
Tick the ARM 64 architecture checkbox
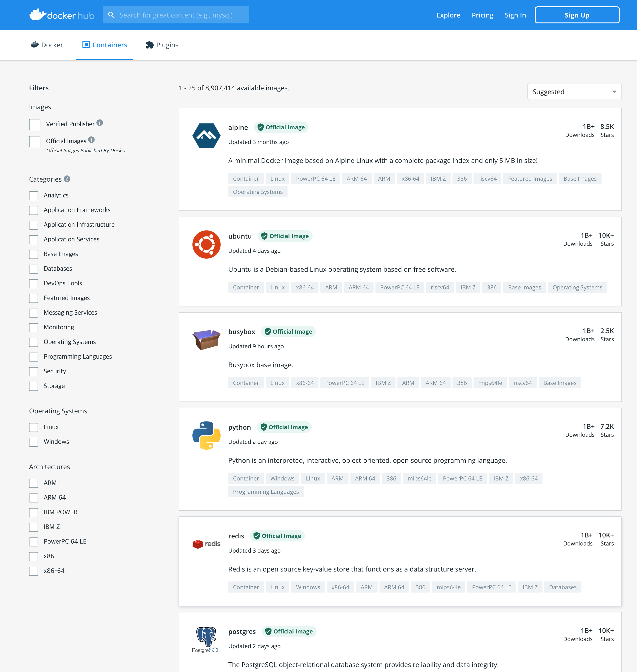tap(34, 498)
